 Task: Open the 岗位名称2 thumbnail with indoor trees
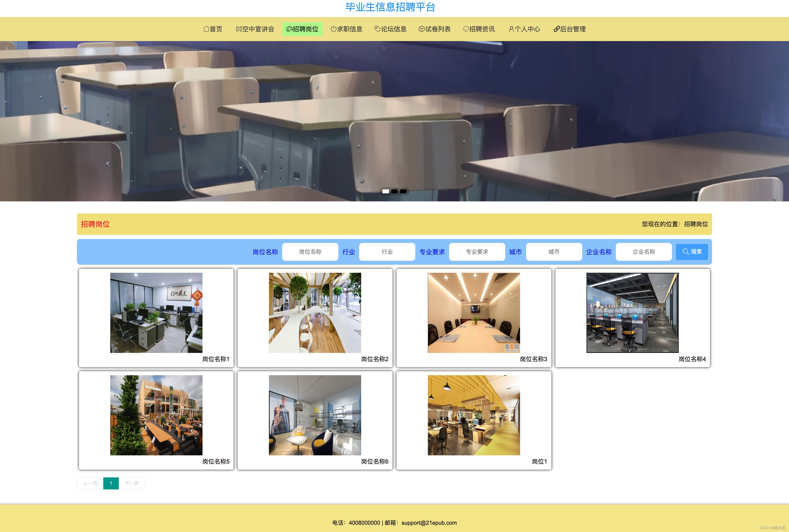coord(315,313)
